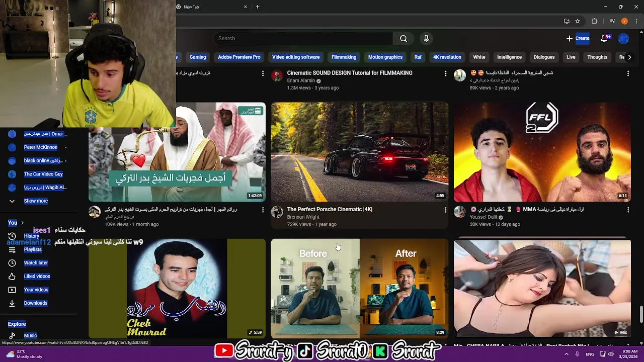Select the Gaming filter chip
The height and width of the screenshot is (362, 644).
[198, 57]
